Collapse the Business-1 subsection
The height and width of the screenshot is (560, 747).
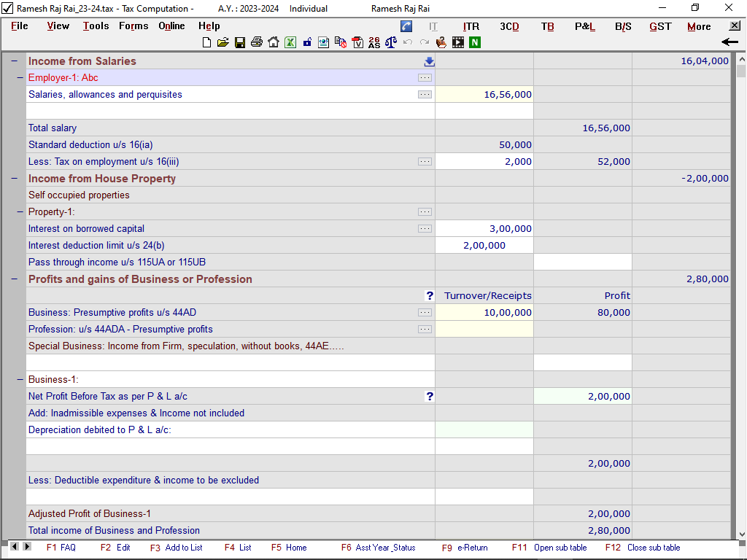pyautogui.click(x=20, y=380)
